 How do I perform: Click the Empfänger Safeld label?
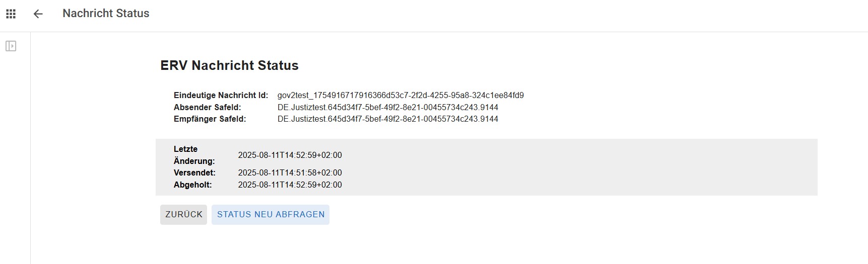click(x=210, y=119)
